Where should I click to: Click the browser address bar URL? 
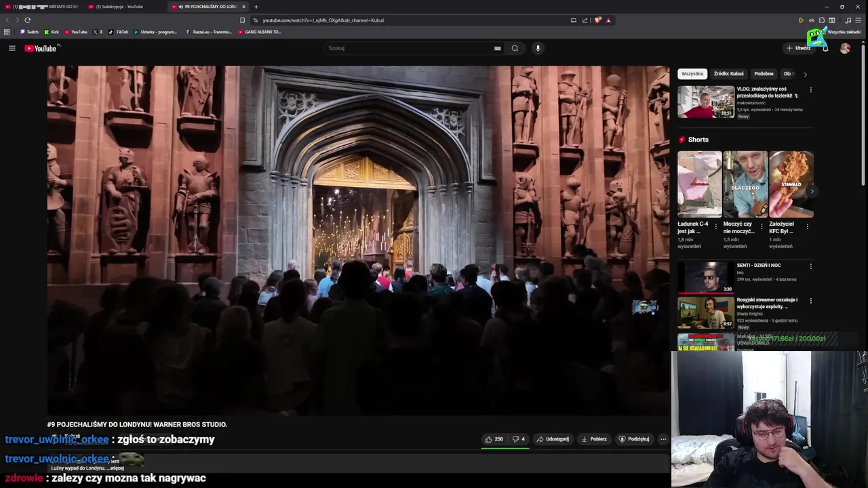(323, 20)
